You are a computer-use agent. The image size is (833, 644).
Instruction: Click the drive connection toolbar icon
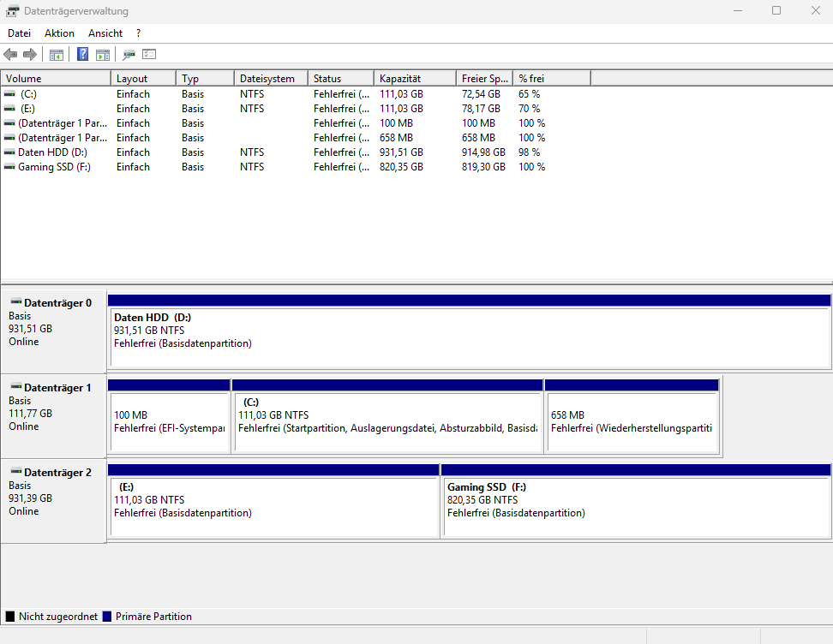(x=129, y=54)
